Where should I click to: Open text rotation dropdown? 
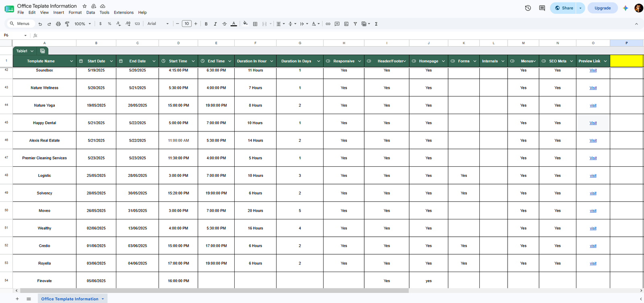tap(316, 24)
